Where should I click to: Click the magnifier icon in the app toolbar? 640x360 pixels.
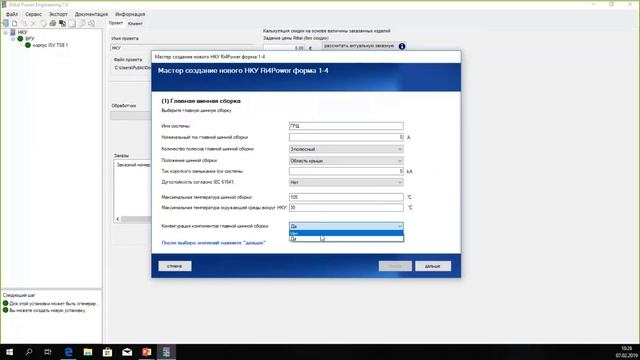[82, 24]
